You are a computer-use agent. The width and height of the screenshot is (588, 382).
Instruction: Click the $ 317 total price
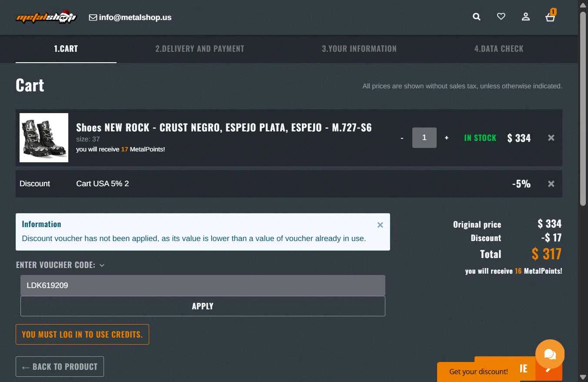546,254
